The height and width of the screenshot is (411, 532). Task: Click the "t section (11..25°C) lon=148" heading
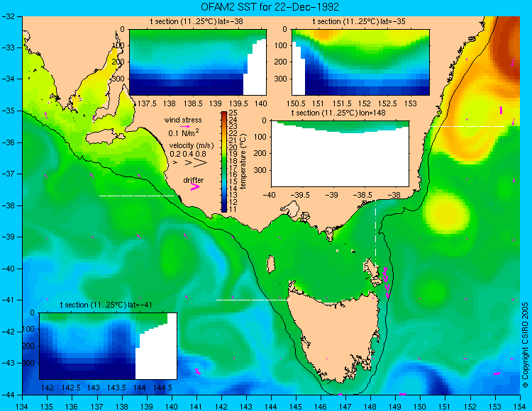coord(338,113)
